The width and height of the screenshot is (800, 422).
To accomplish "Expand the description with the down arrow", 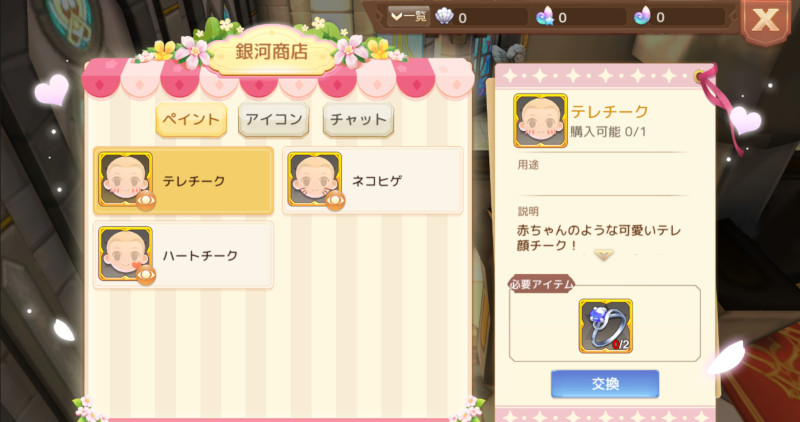I will click(604, 255).
